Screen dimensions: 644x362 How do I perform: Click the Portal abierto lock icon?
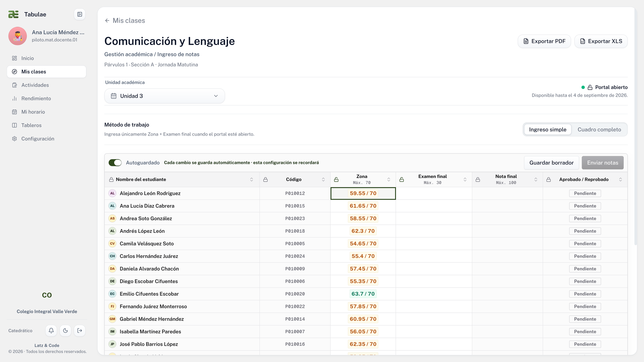tap(590, 87)
